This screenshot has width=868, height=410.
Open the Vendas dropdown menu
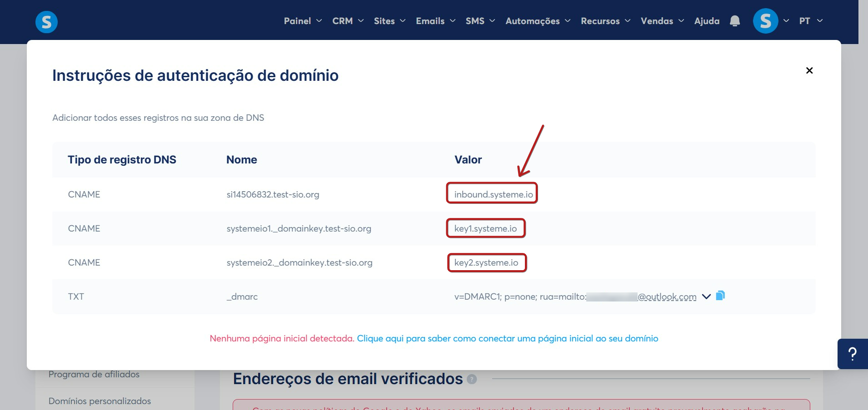[x=662, y=21]
